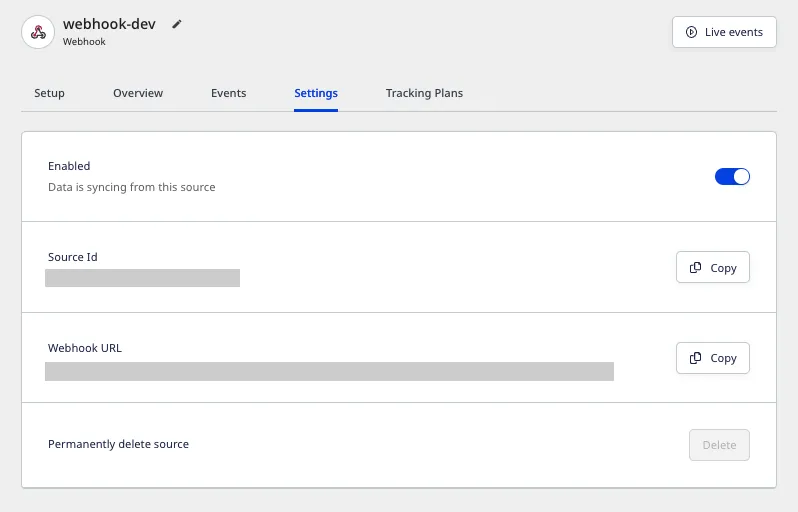This screenshot has width=798, height=512.
Task: Copy the Source Id
Action: [712, 267]
